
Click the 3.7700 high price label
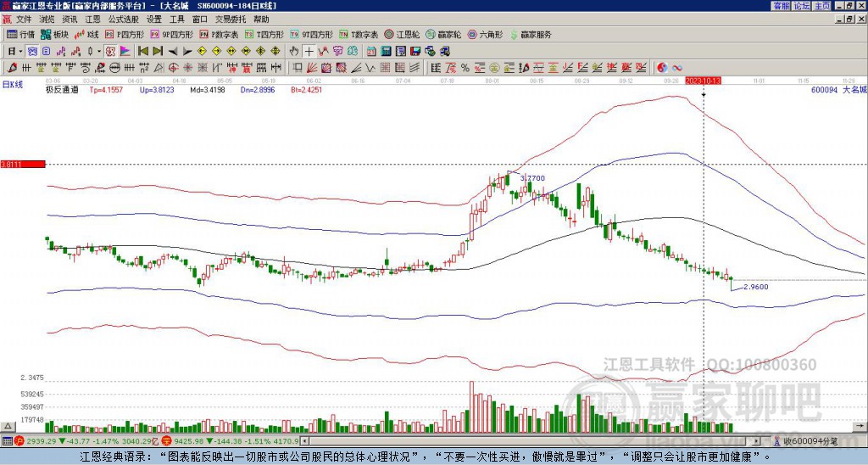coord(532,178)
